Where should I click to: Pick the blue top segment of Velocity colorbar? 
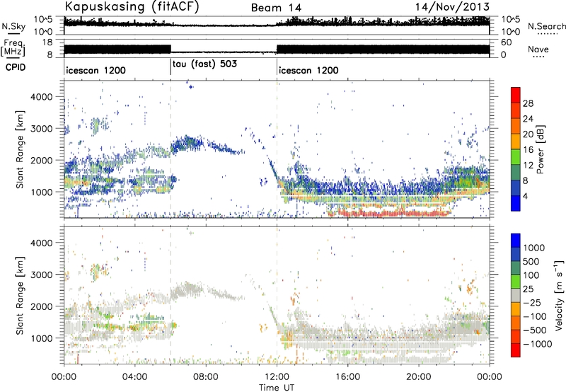pyautogui.click(x=516, y=241)
